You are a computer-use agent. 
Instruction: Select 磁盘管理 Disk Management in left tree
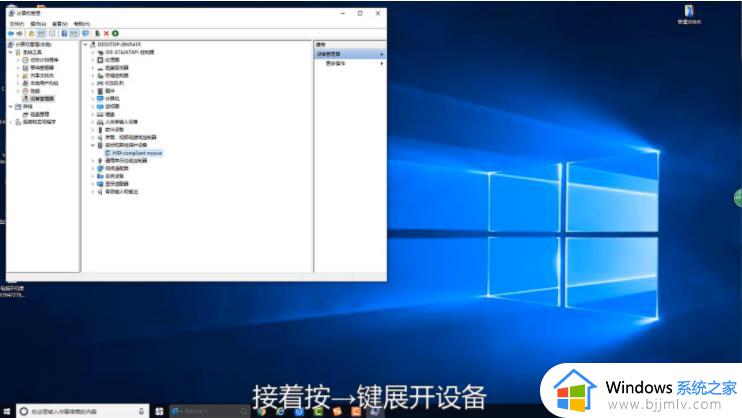coord(40,114)
